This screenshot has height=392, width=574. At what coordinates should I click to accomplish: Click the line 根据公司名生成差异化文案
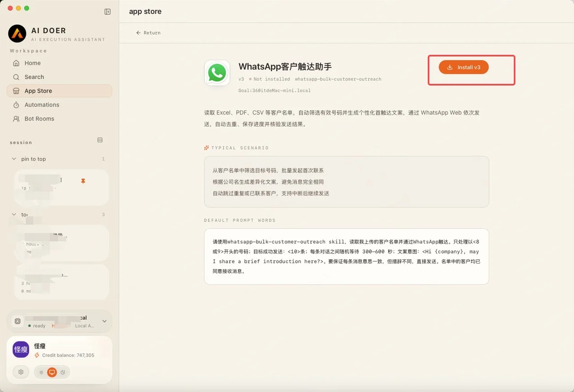(x=268, y=182)
